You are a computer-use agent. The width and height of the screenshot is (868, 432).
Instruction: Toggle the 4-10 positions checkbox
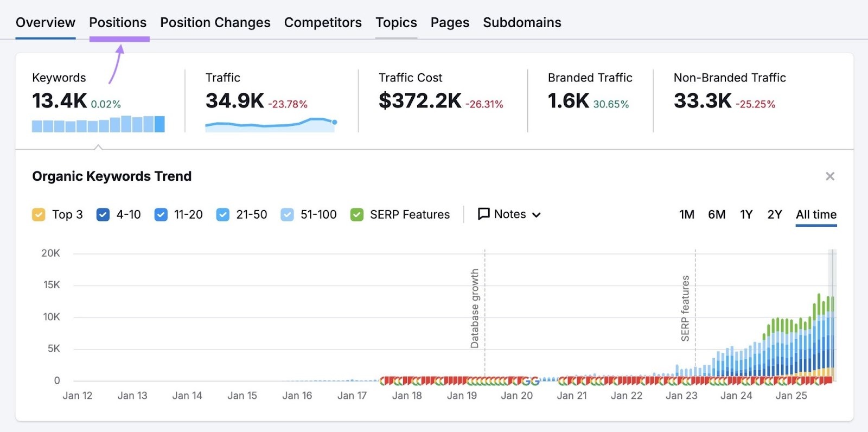click(x=103, y=215)
